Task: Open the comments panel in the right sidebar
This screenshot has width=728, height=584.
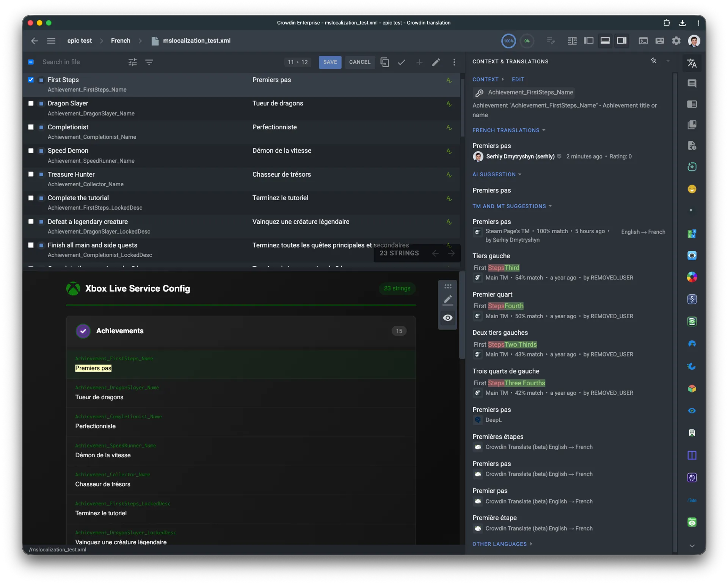Action: pos(692,83)
